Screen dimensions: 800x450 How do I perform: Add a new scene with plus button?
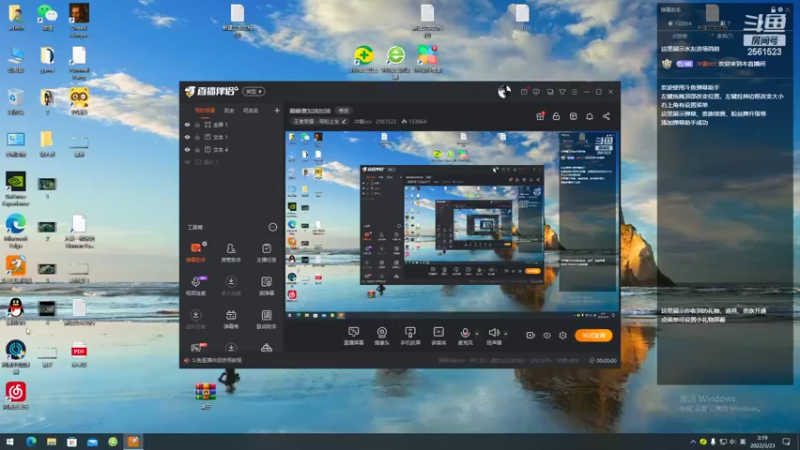click(x=277, y=110)
